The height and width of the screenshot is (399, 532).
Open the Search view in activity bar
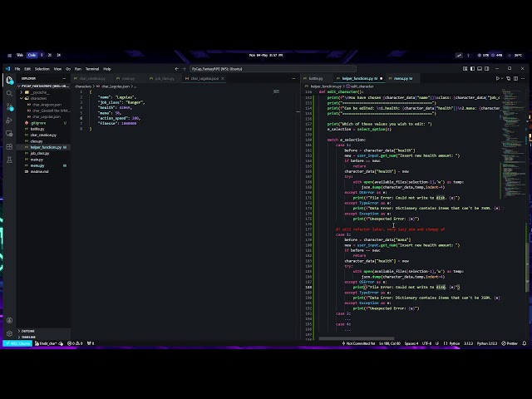coord(9,93)
